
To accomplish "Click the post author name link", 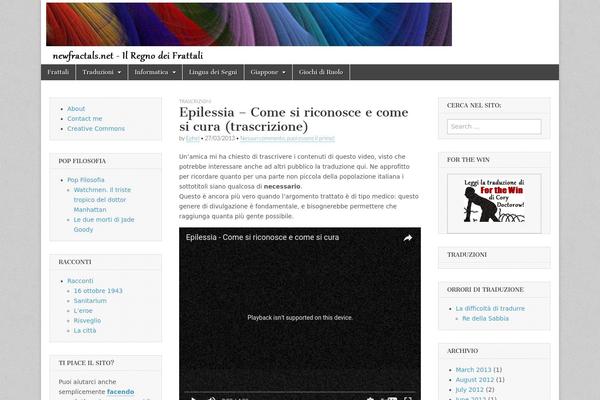I will 193,139.
